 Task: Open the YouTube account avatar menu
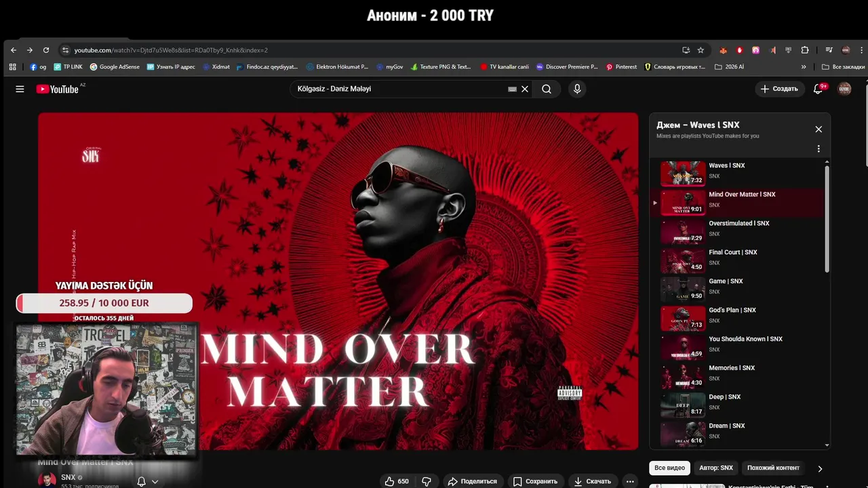coord(844,89)
